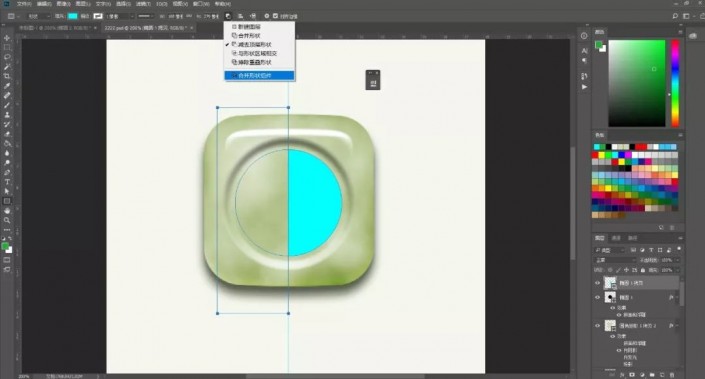
Task: Select the Crop tool
Action: (x=7, y=76)
